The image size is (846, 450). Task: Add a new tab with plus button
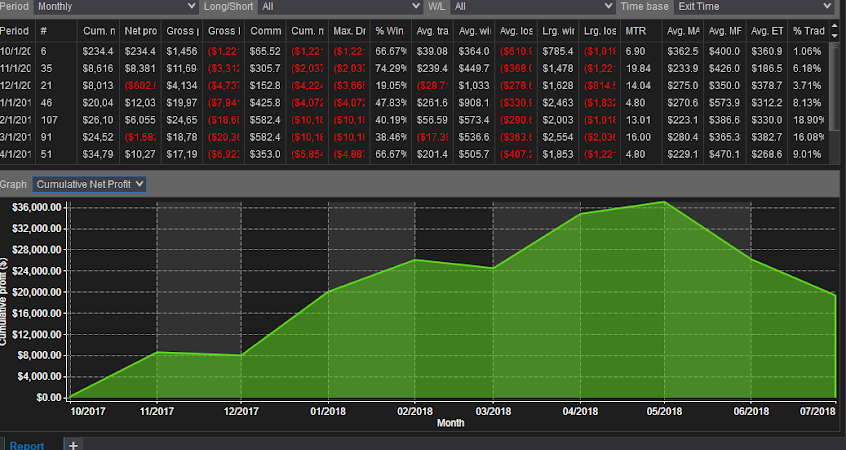click(73, 445)
